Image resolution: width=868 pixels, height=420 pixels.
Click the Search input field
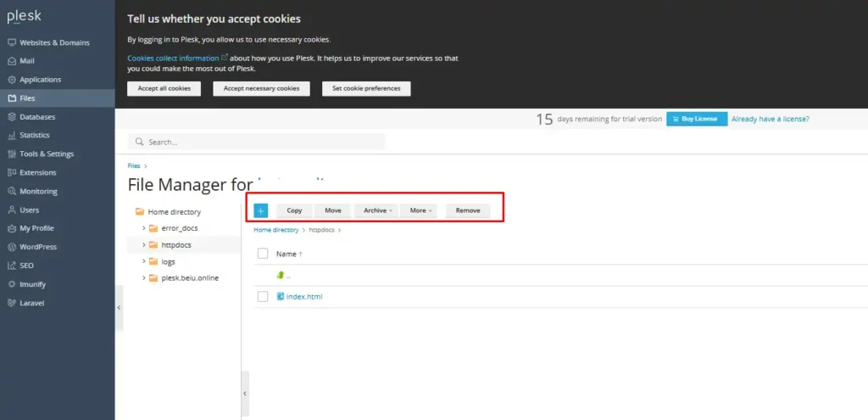[x=256, y=142]
